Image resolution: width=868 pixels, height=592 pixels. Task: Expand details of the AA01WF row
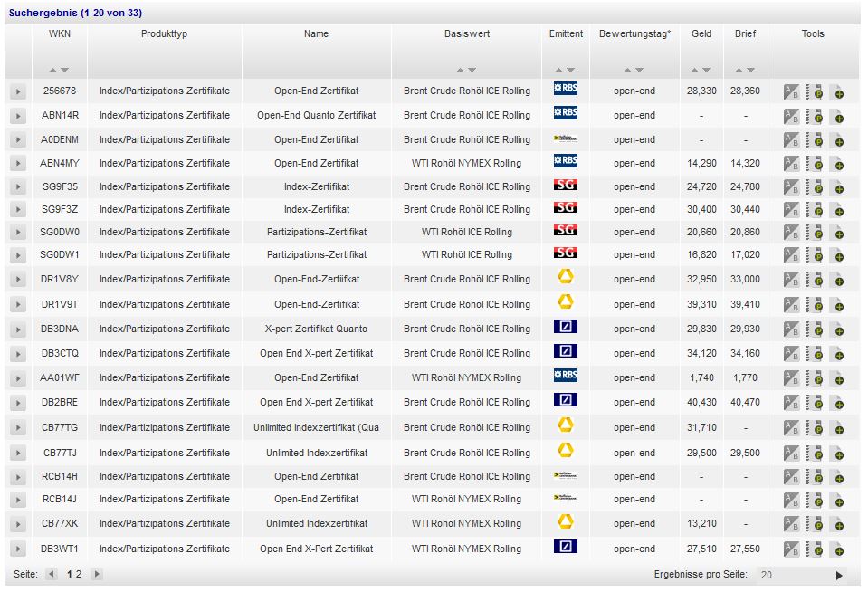[x=17, y=378]
